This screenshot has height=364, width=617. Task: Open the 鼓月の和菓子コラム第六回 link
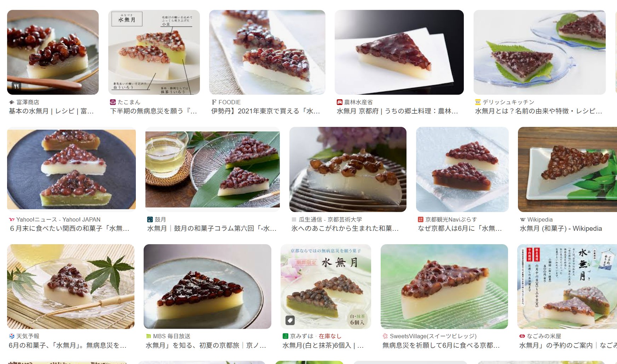point(212,228)
